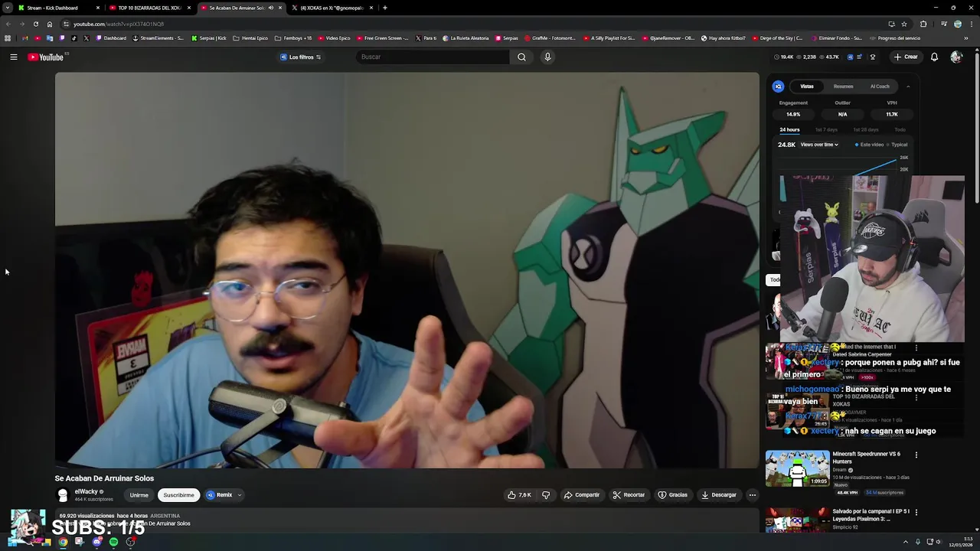Open options for Salvado por la campana video

point(916,512)
